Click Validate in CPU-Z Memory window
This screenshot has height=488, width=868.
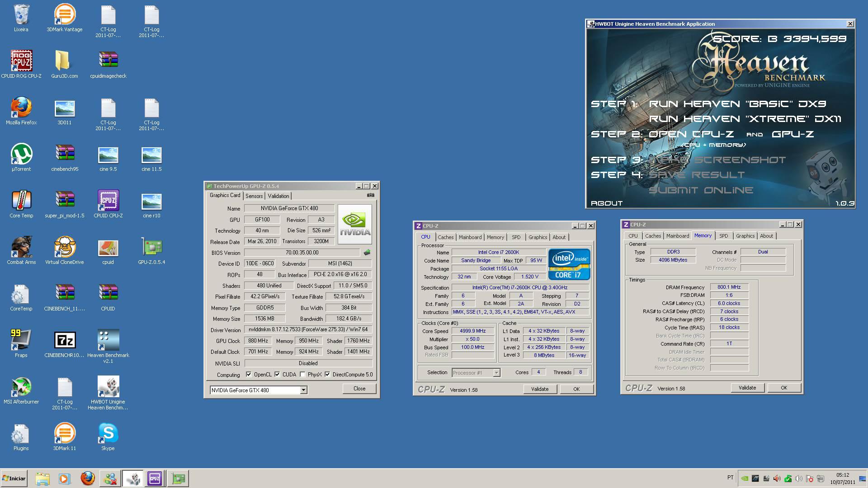pyautogui.click(x=747, y=388)
